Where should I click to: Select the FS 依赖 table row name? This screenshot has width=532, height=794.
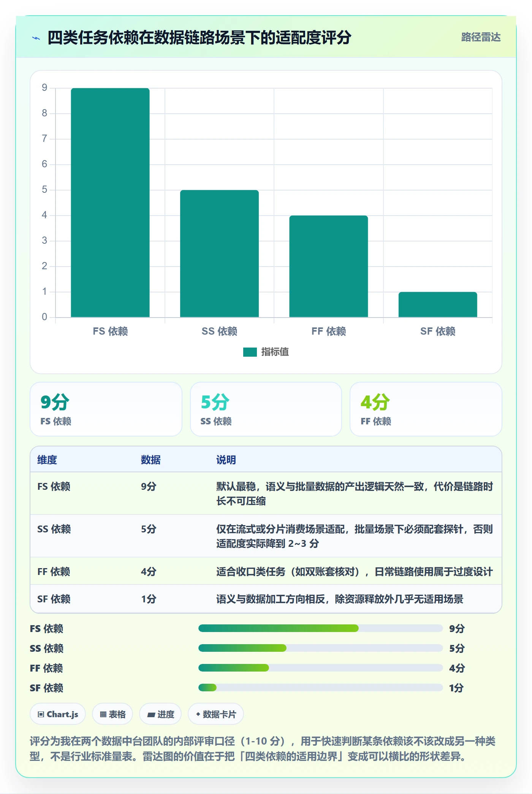54,486
